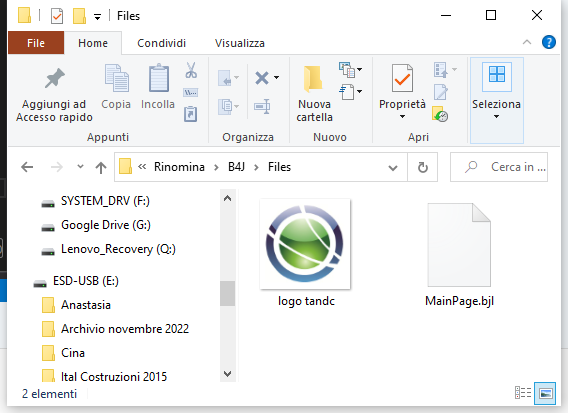Open Proprietà of selected item
This screenshot has height=413, width=568.
[x=402, y=87]
